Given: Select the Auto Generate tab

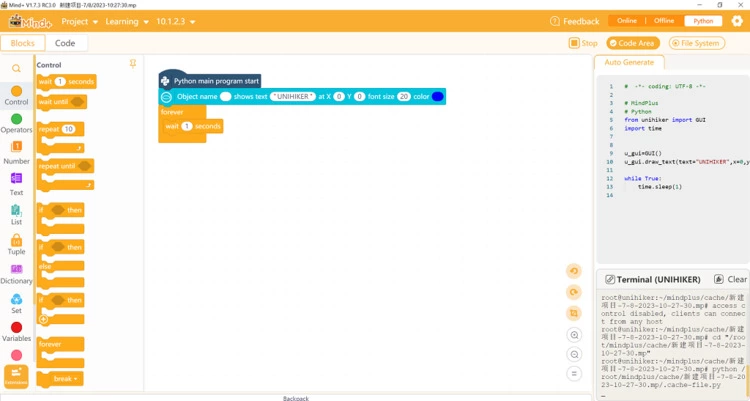Looking at the screenshot, I should click(629, 62).
